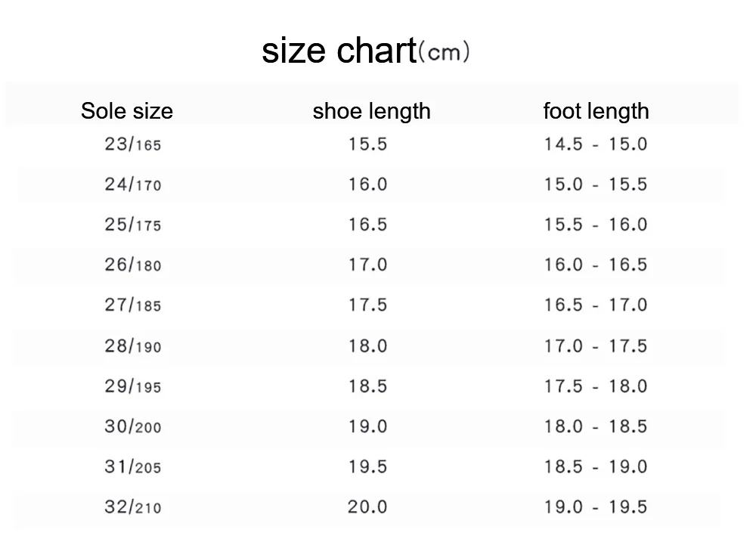Image resolution: width=756 pixels, height=539 pixels.
Task: Click foot length range 16.5 - 17.0
Action: click(596, 305)
